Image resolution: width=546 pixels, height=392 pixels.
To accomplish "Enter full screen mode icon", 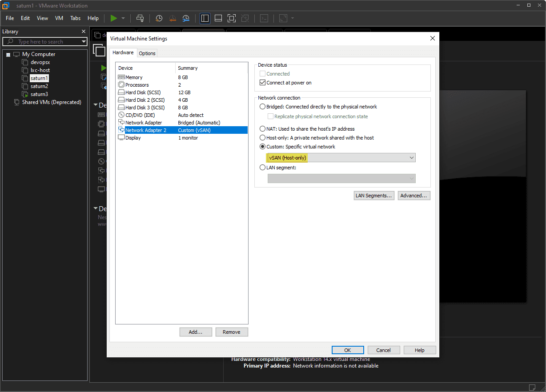I will pos(232,18).
